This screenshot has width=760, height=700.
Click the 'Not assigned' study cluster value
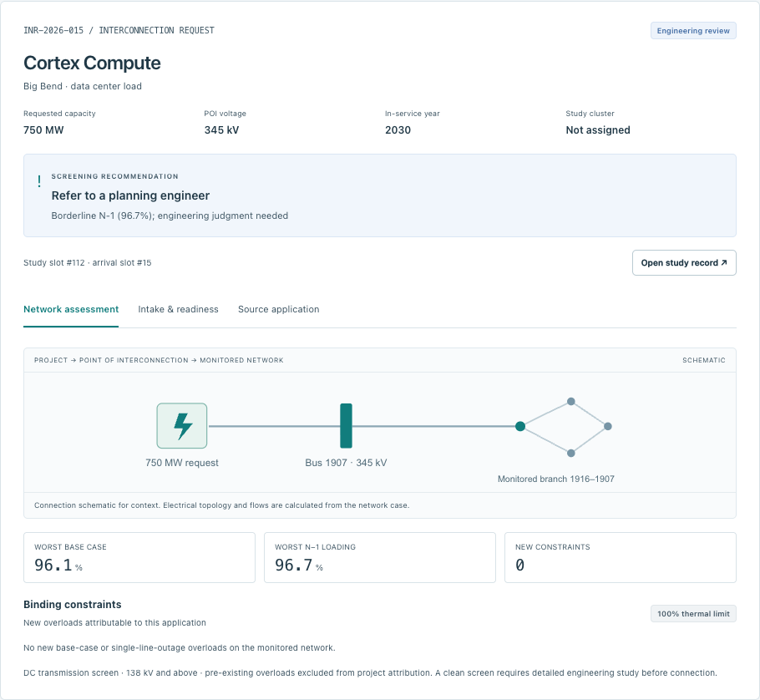598,130
